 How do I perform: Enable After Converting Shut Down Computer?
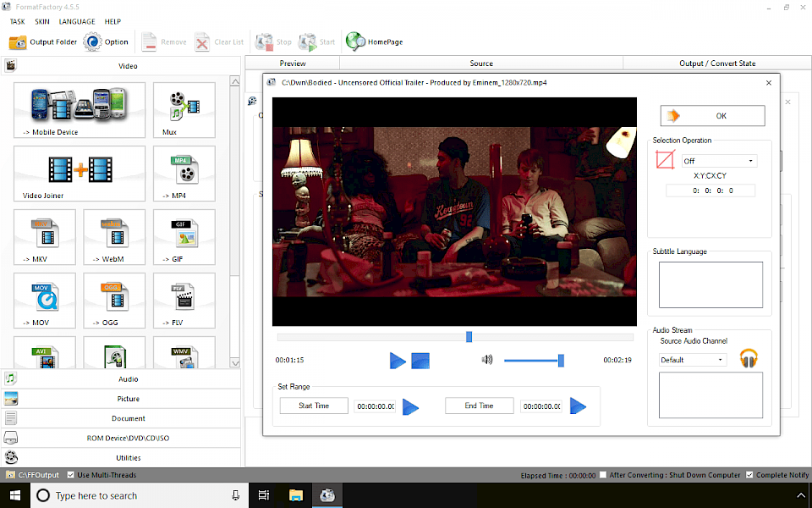(603, 475)
